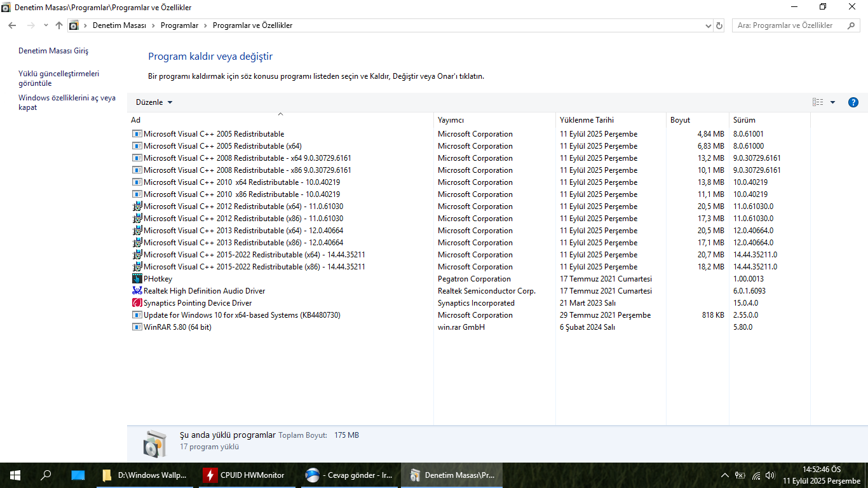868x488 pixels.
Task: Open CPUID HWMonitor from taskbar
Action: tap(246, 475)
